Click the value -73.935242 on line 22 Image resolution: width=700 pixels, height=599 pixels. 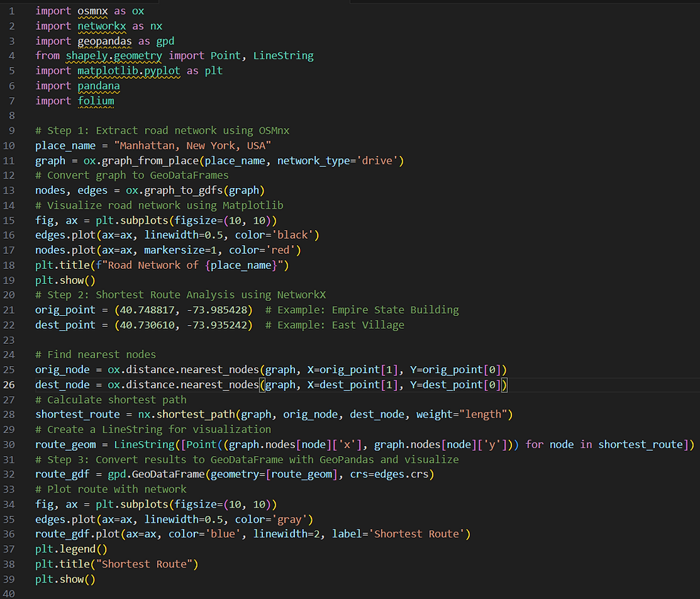(x=216, y=325)
